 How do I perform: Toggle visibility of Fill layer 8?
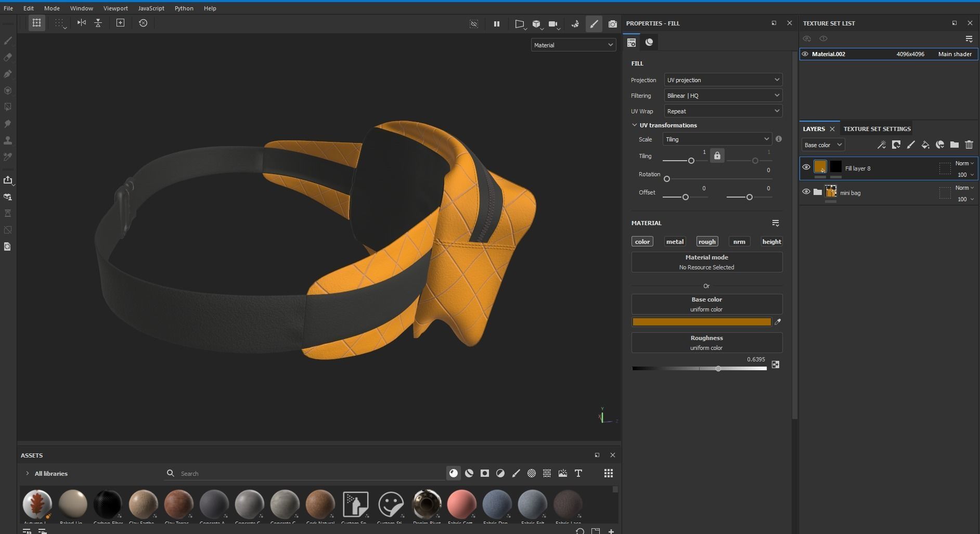(x=806, y=167)
